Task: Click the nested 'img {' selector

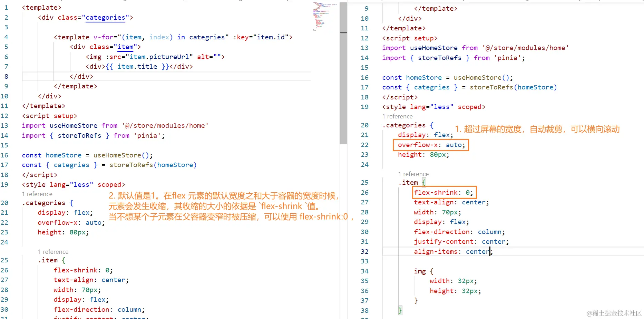Action: coord(424,271)
